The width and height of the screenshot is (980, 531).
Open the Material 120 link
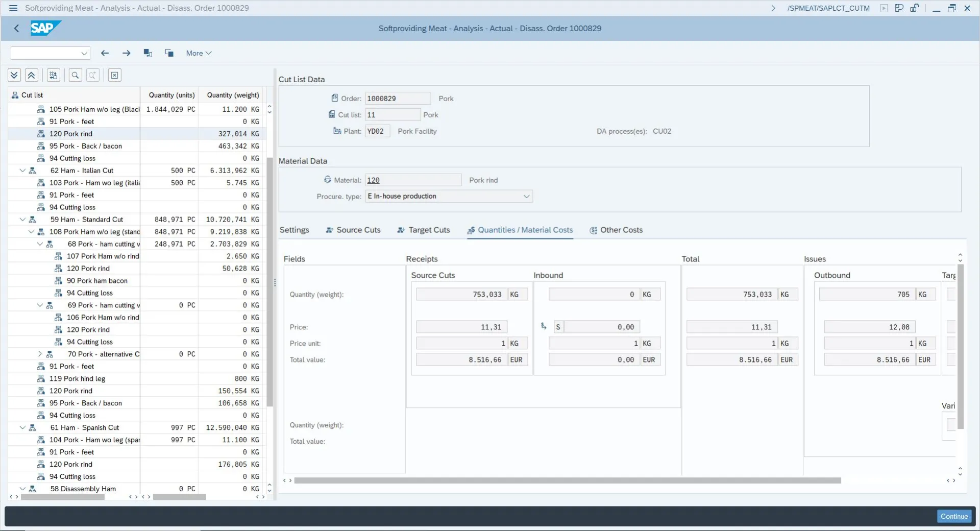(x=373, y=180)
